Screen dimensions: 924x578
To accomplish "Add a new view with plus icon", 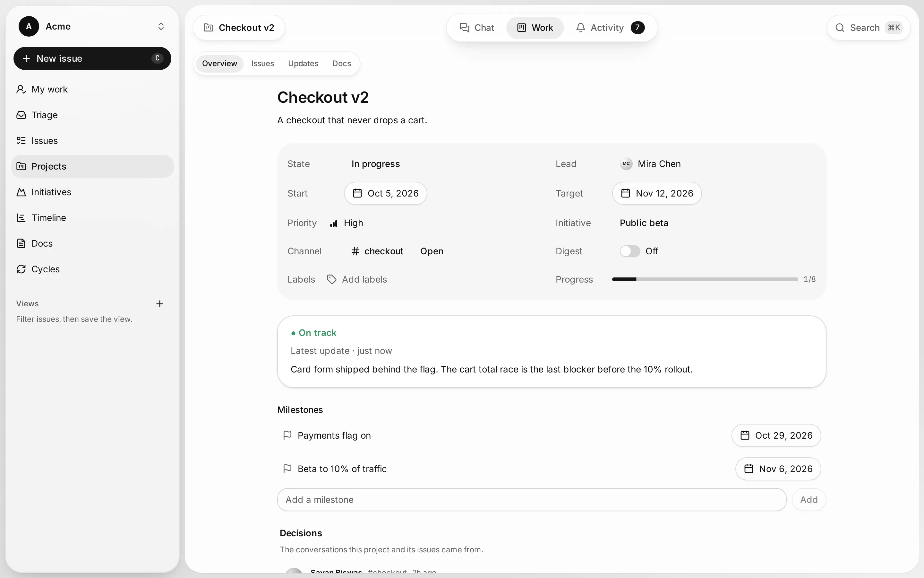I will [x=159, y=304].
